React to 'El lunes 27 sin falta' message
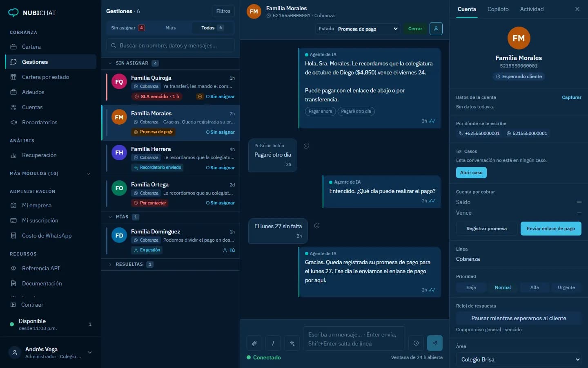This screenshot has height=368, width=588. coord(317,226)
